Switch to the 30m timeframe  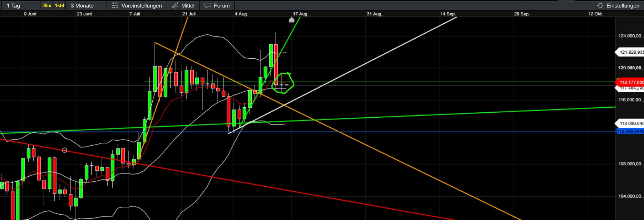click(46, 5)
